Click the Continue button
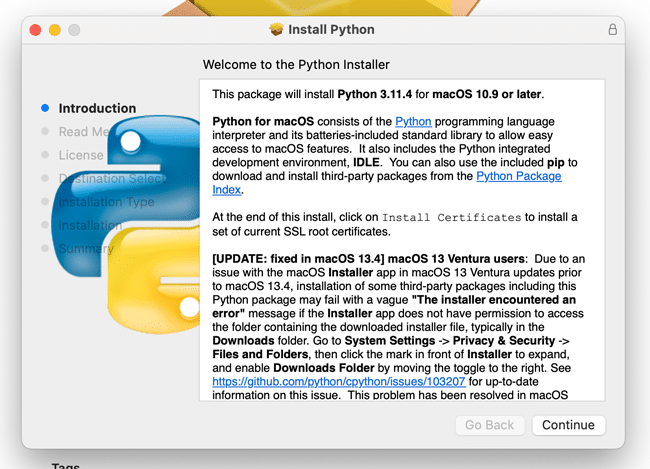This screenshot has width=650, height=469. point(568,425)
